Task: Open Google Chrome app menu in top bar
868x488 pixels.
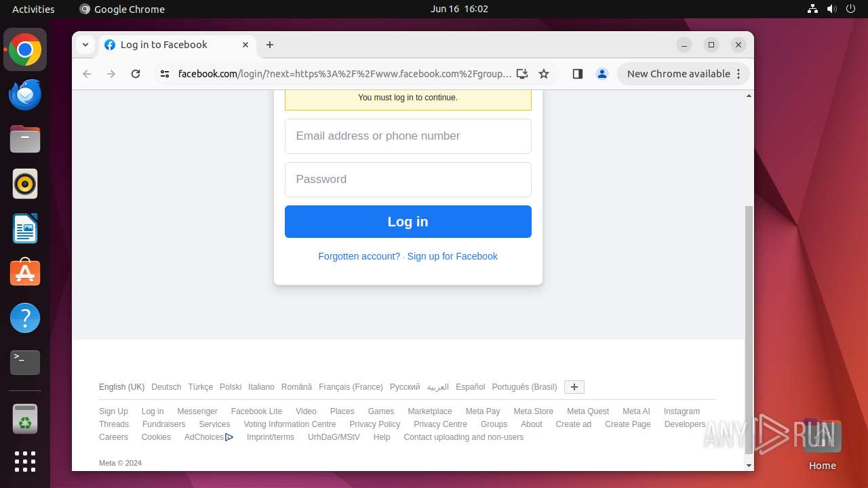Action: pyautogui.click(x=122, y=9)
